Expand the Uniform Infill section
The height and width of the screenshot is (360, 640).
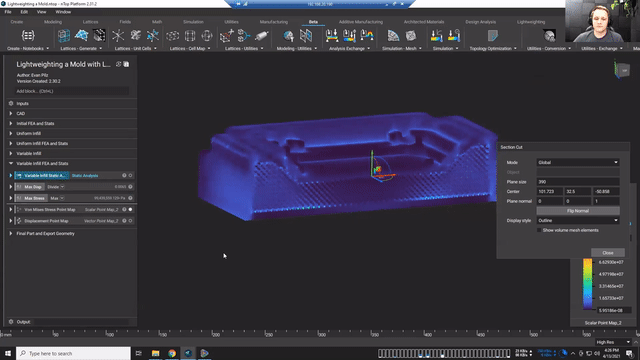11,133
